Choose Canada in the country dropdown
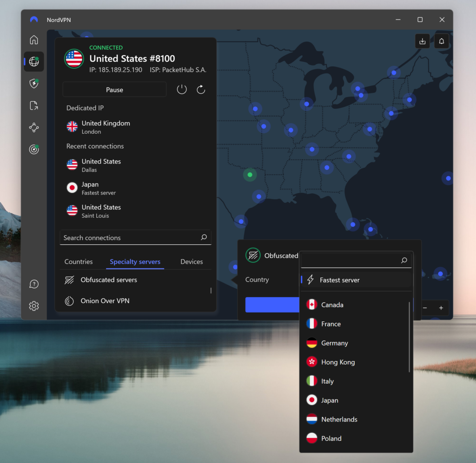The height and width of the screenshot is (463, 476). point(356,305)
